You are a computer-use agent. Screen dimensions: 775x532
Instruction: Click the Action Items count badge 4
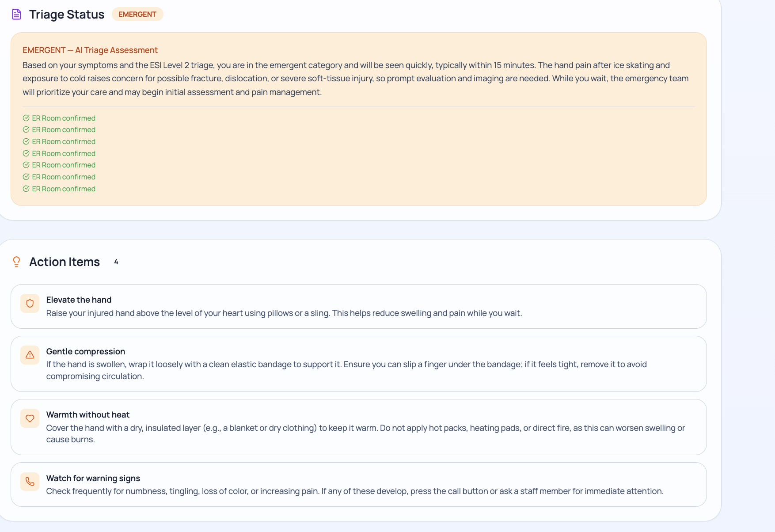pos(116,262)
